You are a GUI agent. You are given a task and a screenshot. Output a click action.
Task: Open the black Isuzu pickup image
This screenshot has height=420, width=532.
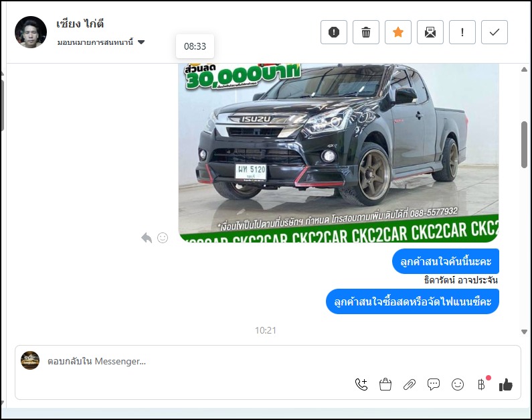[338, 153]
